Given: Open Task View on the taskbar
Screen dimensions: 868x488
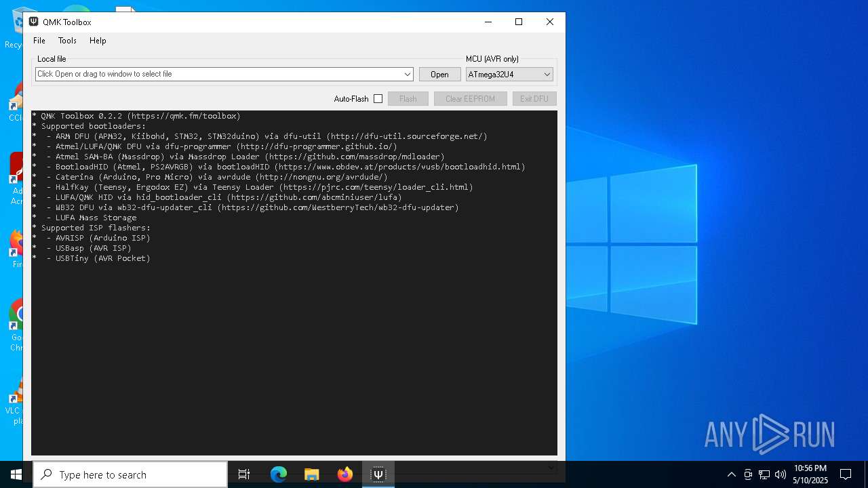Looking at the screenshot, I should pyautogui.click(x=244, y=474).
